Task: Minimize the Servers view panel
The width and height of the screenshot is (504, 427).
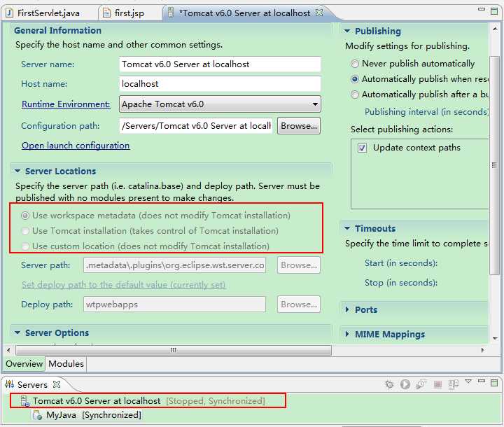Action: 481,381
